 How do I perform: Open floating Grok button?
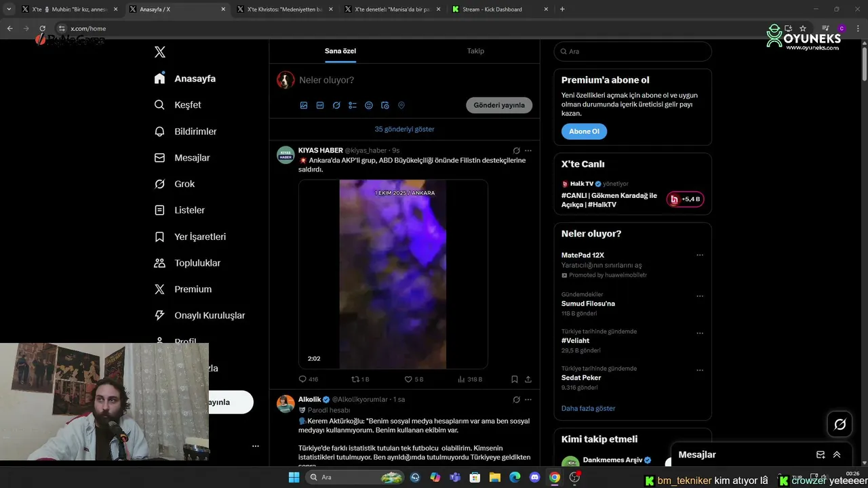pos(840,424)
